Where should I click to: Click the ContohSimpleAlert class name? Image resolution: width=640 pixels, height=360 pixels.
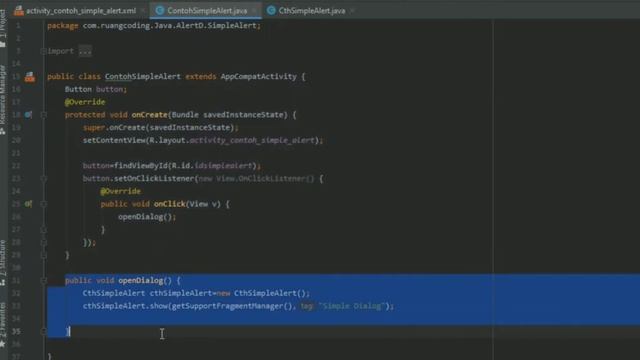pos(142,76)
